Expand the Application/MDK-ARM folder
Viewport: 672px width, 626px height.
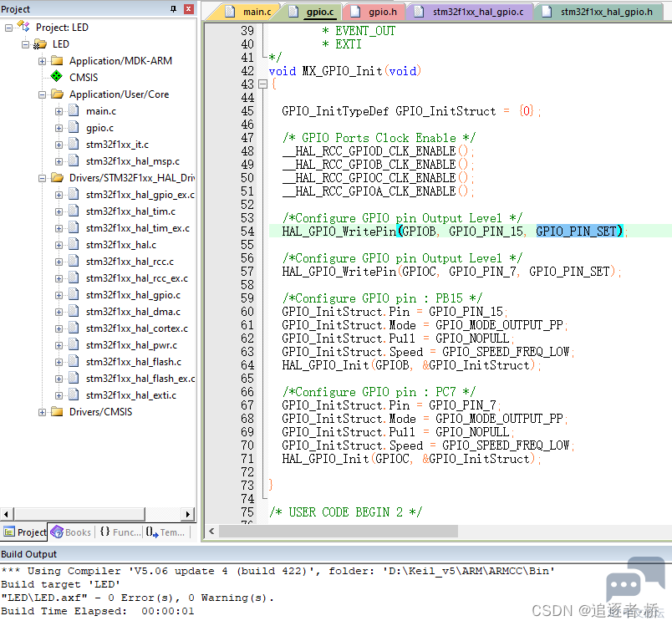pos(42,61)
